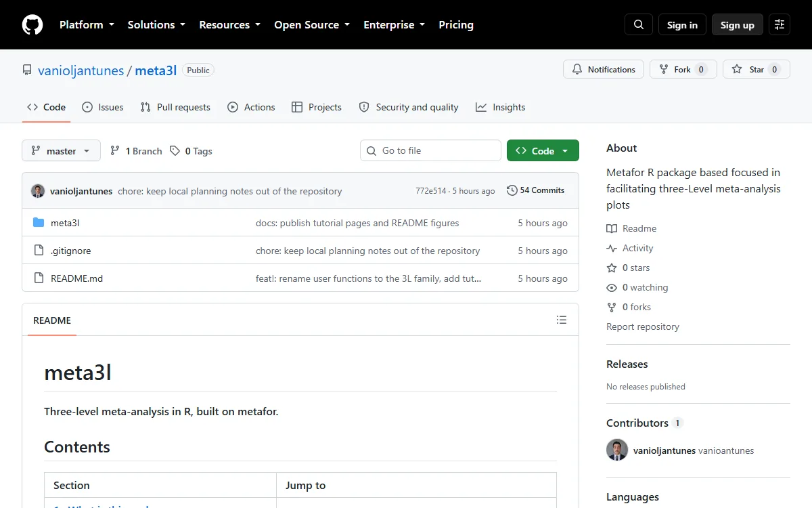Open the .gitignore file
The width and height of the screenshot is (812, 508).
coord(71,251)
